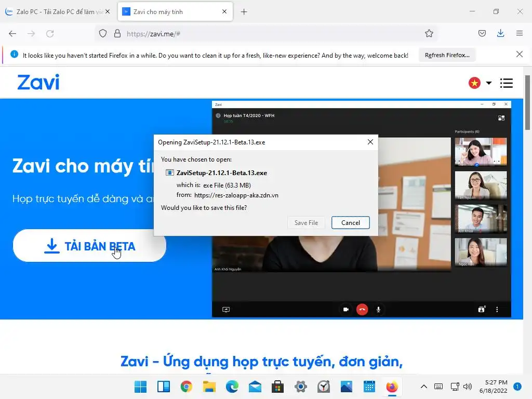532x399 pixels.
Task: Click the Firefox back arrow
Action: click(12, 34)
